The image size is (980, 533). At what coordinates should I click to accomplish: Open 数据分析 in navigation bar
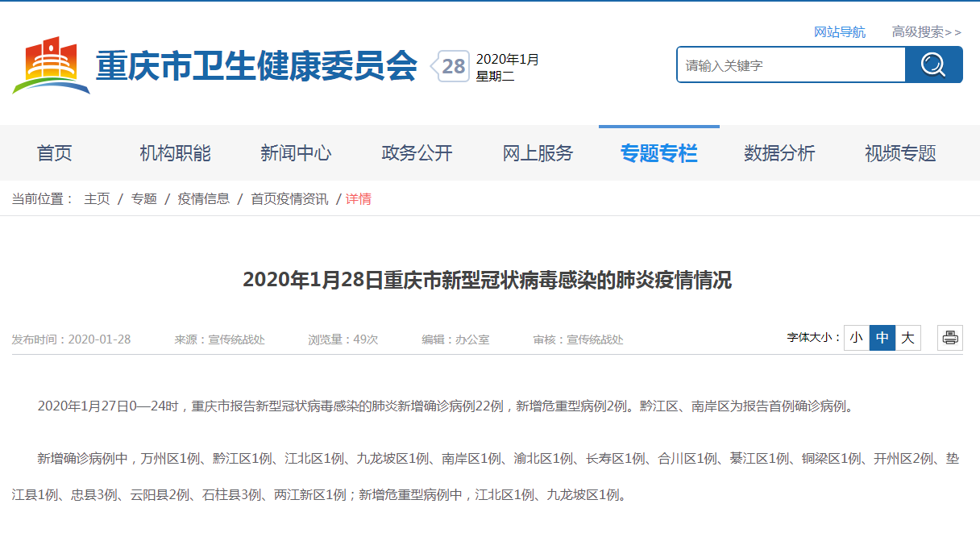pos(779,153)
